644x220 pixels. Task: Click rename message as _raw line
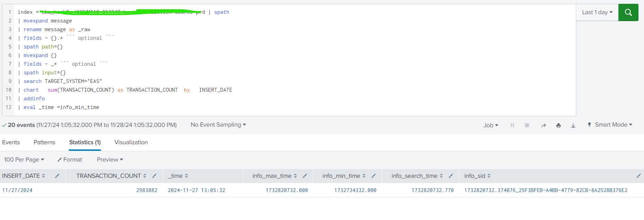(x=54, y=29)
